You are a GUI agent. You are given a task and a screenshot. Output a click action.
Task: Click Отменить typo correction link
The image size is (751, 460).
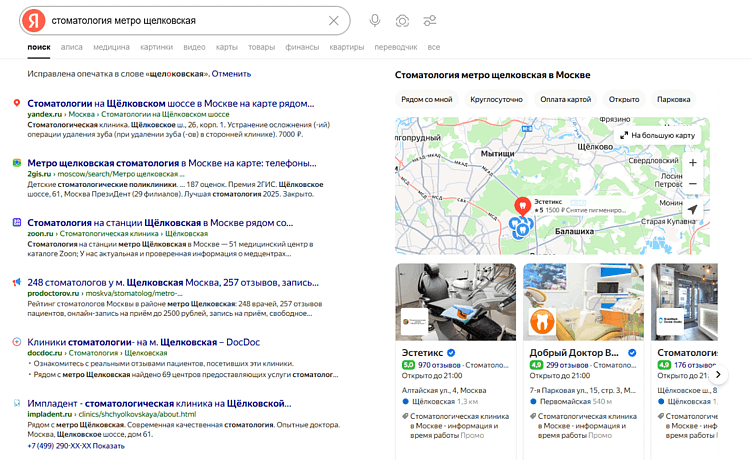coord(231,74)
